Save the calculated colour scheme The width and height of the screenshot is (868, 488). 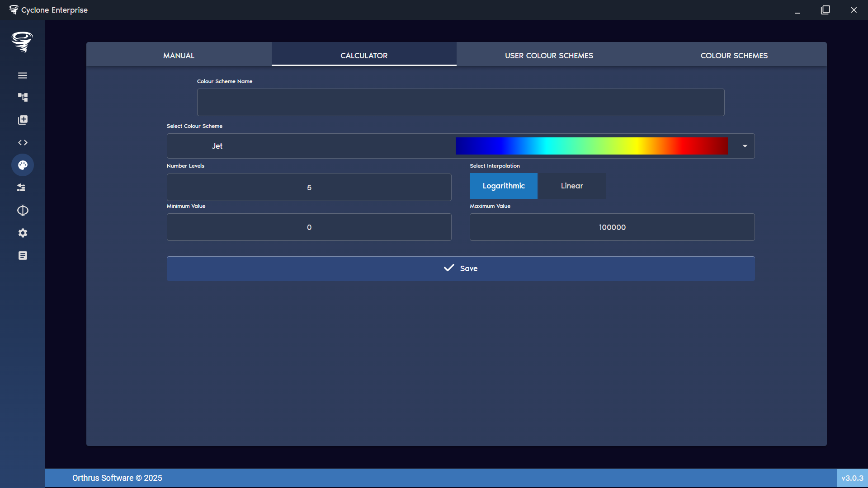click(460, 268)
